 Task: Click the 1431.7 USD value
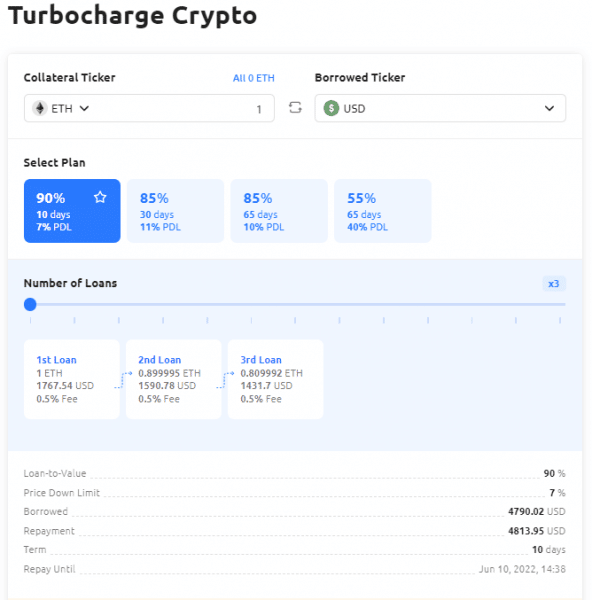pyautogui.click(x=266, y=386)
